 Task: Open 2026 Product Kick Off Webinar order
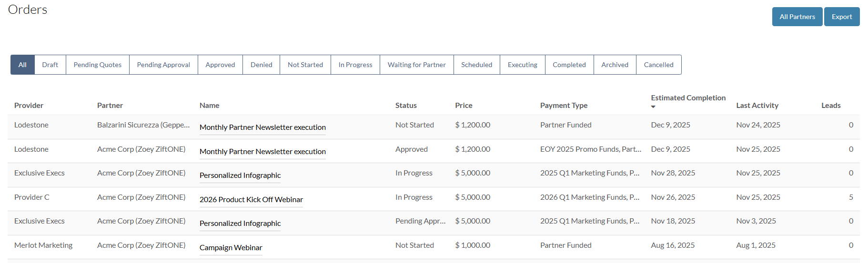click(251, 200)
